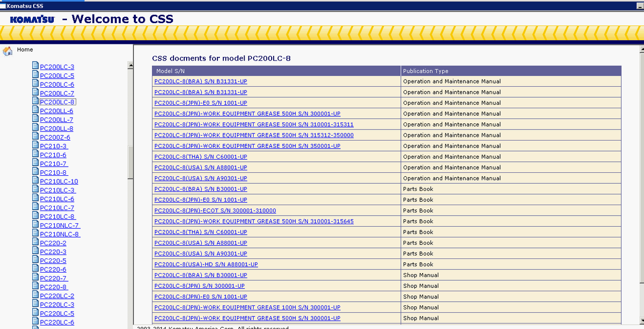Screen dimensions: 644x329
Task: Click document icon beside PC210LC-8
Action: tap(35, 216)
